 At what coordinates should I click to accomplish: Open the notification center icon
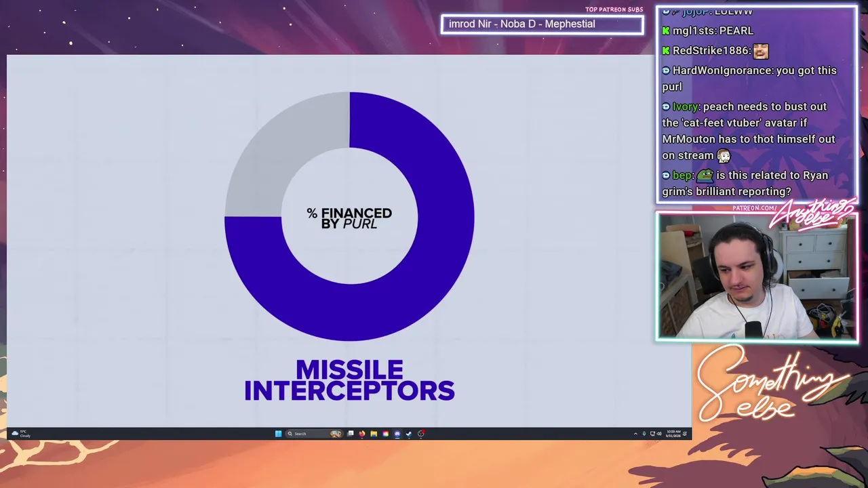click(x=685, y=434)
